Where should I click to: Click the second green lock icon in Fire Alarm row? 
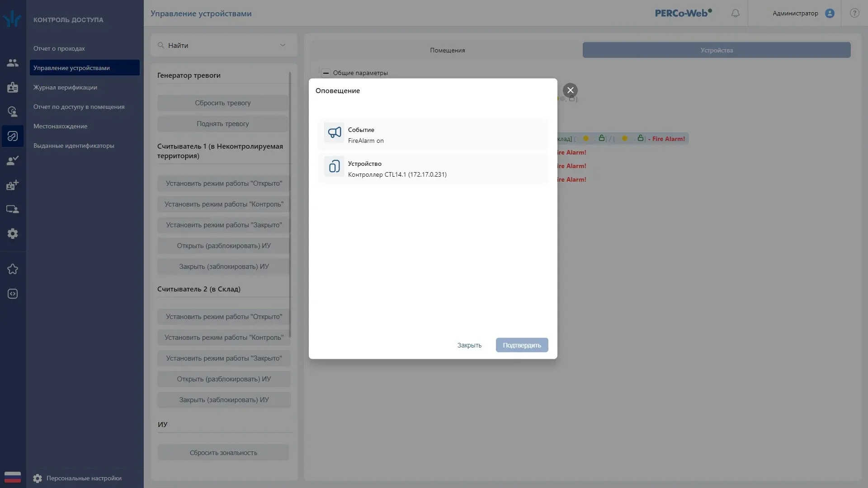tap(641, 138)
